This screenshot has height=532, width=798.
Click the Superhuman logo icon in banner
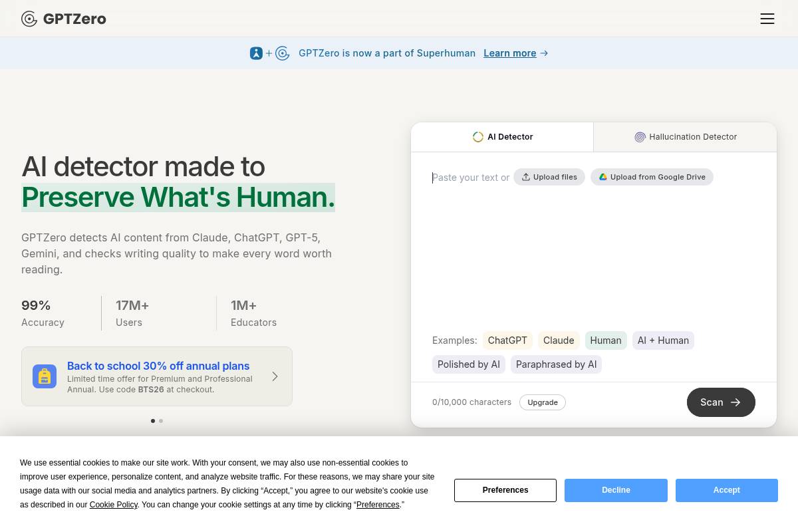(x=257, y=53)
